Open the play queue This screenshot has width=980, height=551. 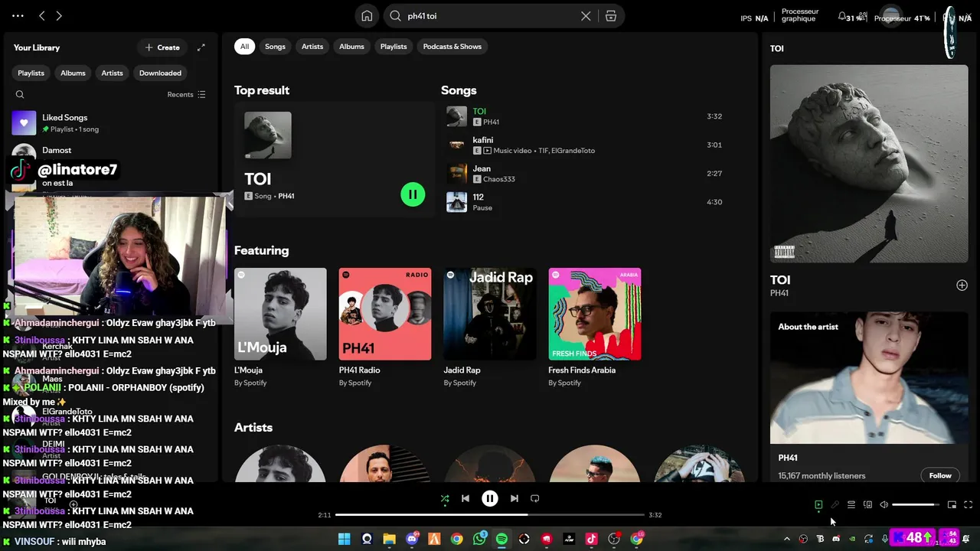[851, 504]
